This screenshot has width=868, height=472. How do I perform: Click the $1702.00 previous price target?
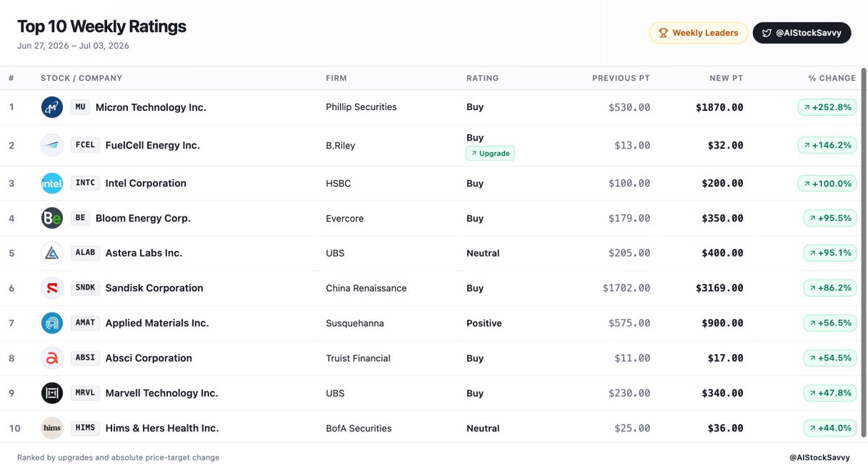(x=626, y=288)
